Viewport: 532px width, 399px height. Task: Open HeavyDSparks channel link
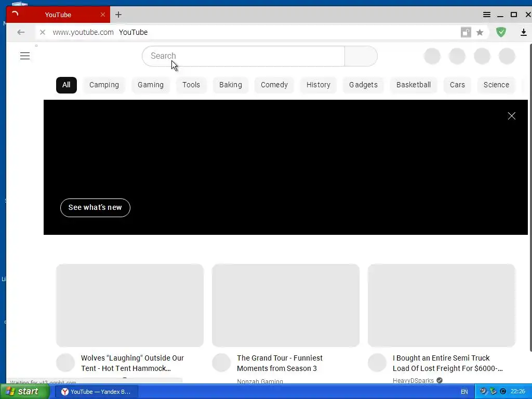tap(413, 381)
